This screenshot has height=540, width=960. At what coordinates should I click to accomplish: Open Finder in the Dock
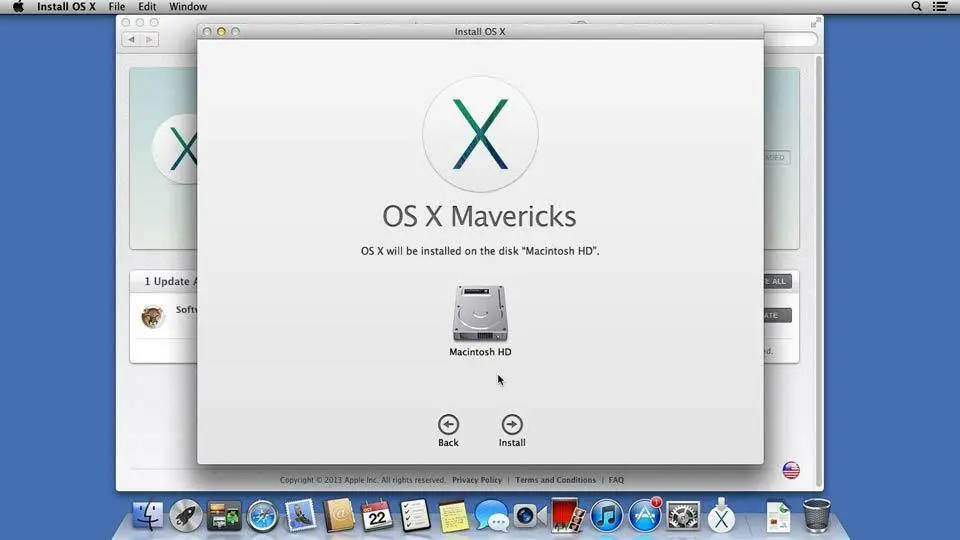[x=148, y=516]
